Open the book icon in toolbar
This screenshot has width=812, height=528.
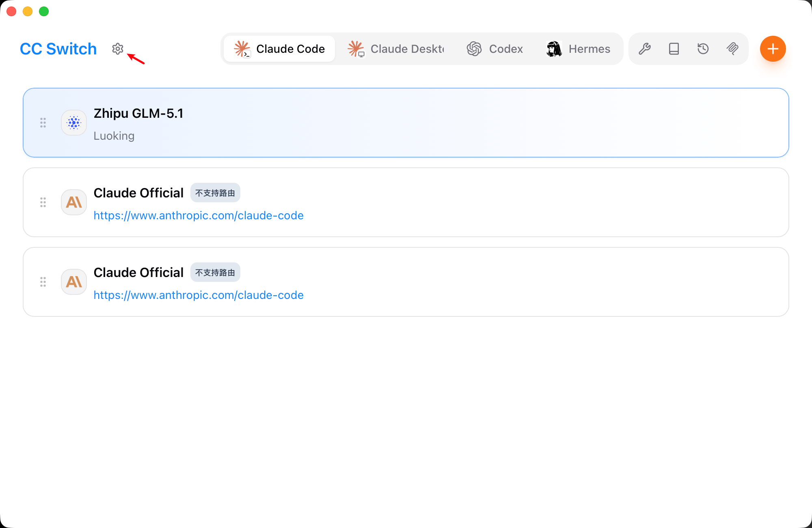tap(674, 49)
